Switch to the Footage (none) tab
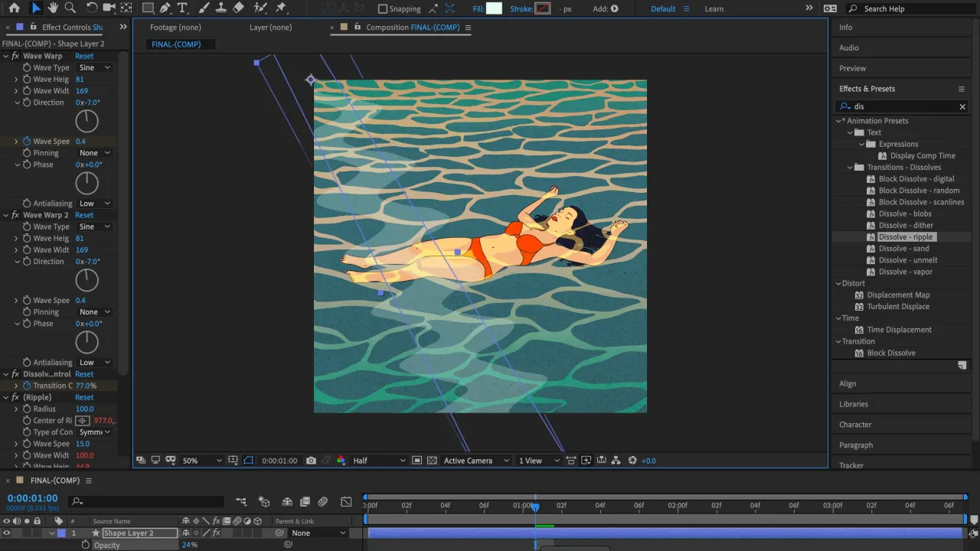Viewport: 980px width, 551px height. (175, 28)
